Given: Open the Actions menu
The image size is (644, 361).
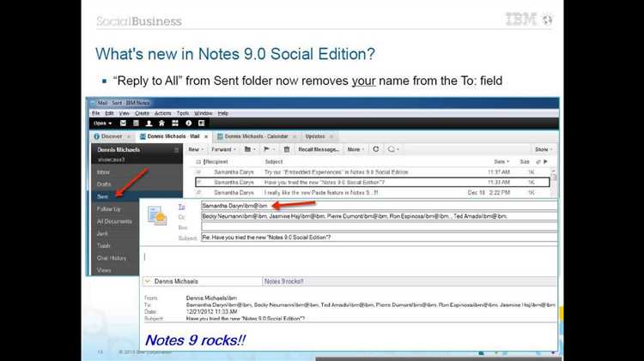Looking at the screenshot, I should 161,112.
